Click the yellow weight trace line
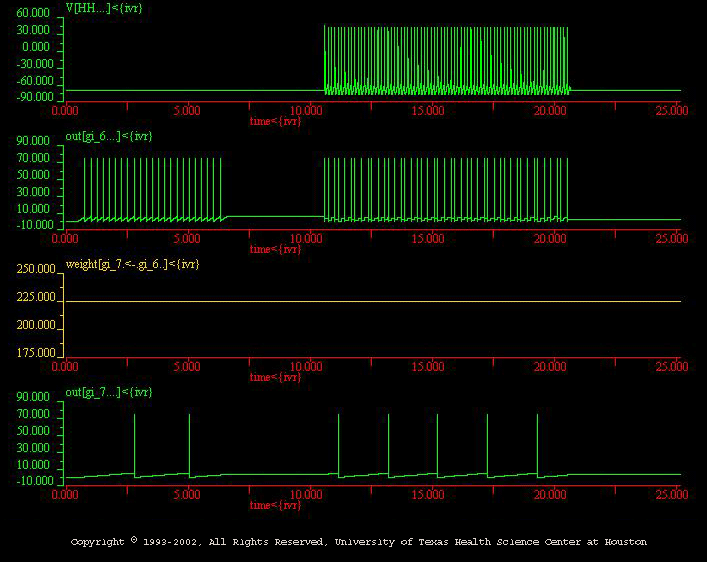The image size is (707, 562). pyautogui.click(x=372, y=301)
